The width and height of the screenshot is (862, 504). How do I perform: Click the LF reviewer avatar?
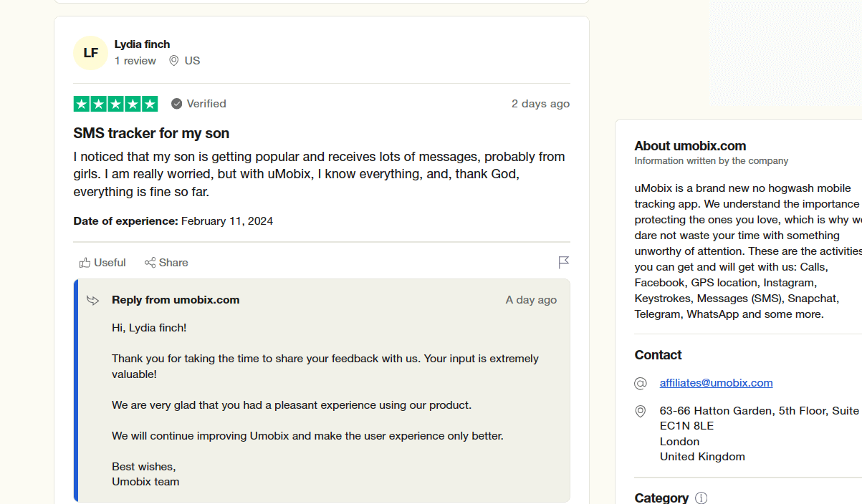coord(90,53)
